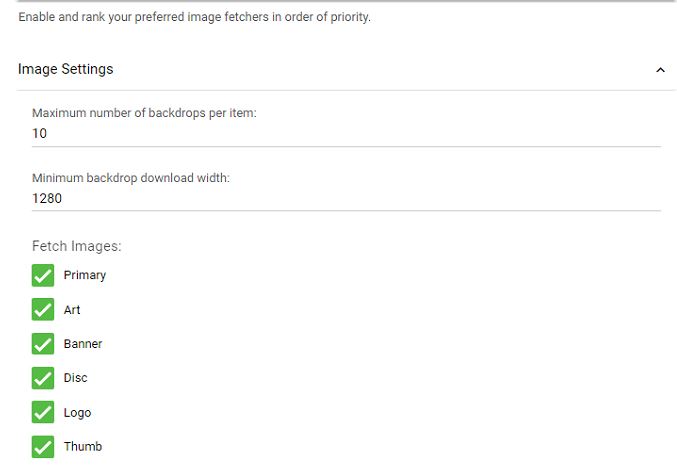Click the Primary label text
Viewport: 677px width, 471px height.
(85, 275)
